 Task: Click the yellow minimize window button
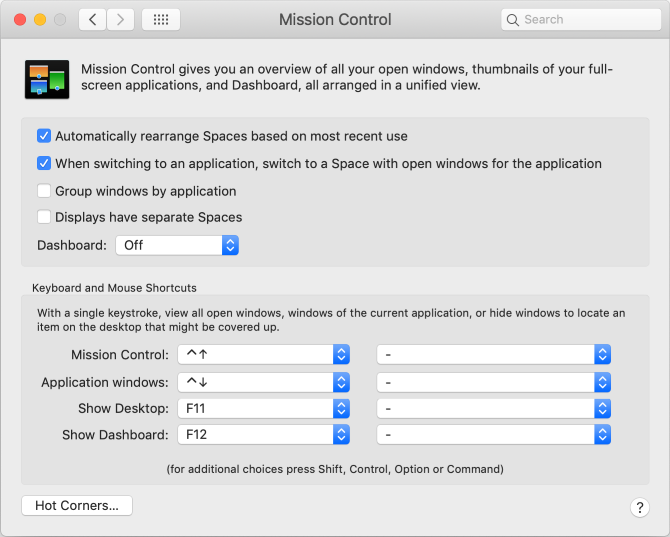(x=40, y=19)
